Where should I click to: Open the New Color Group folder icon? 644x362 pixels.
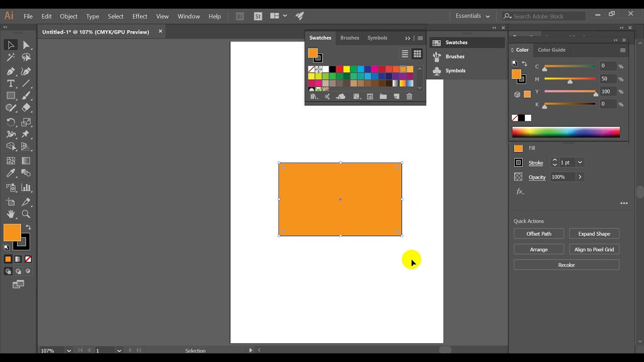click(383, 97)
